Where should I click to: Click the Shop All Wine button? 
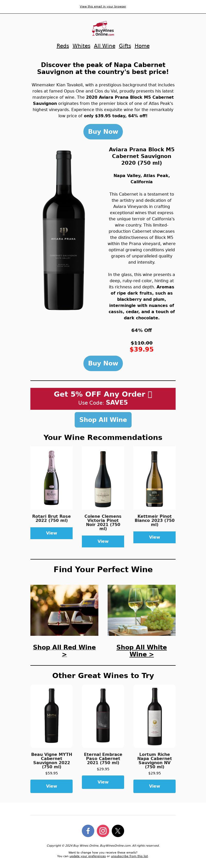[103, 420]
